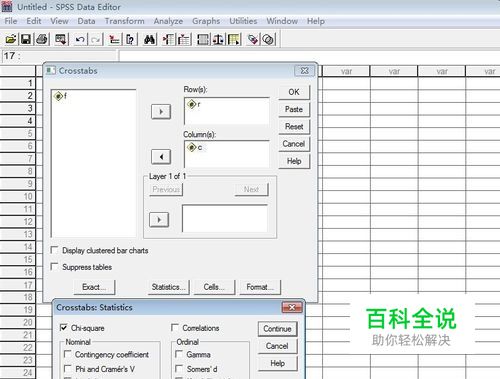
Task: Open the Dialog Recall toolbar icon
Action: tap(61, 39)
